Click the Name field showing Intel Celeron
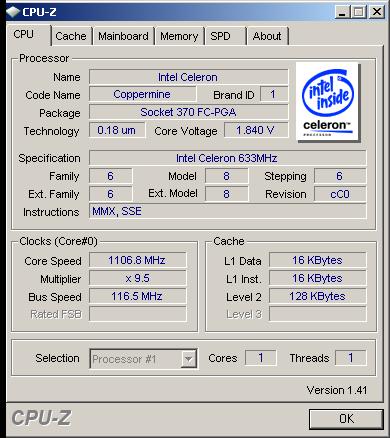390x438 pixels. [x=189, y=77]
